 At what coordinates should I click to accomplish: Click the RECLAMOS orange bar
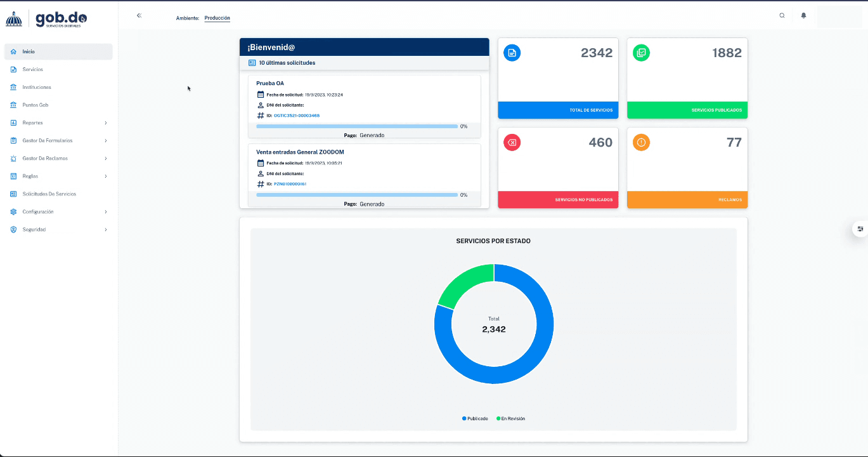687,199
